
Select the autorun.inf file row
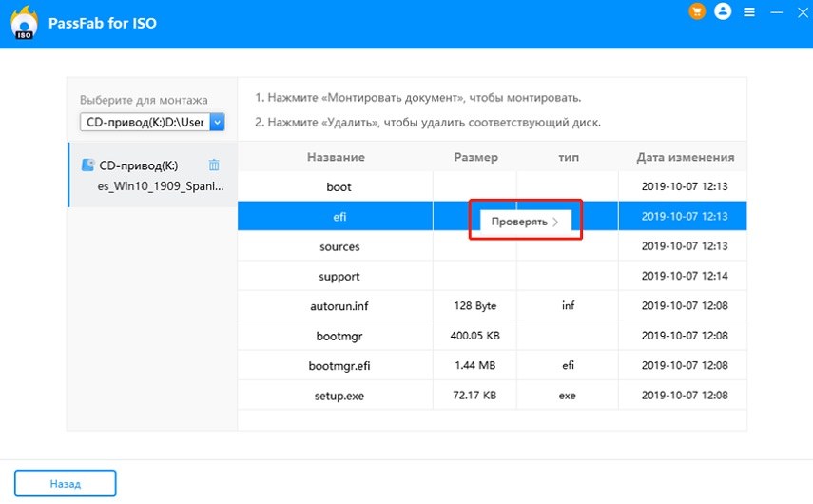click(339, 306)
